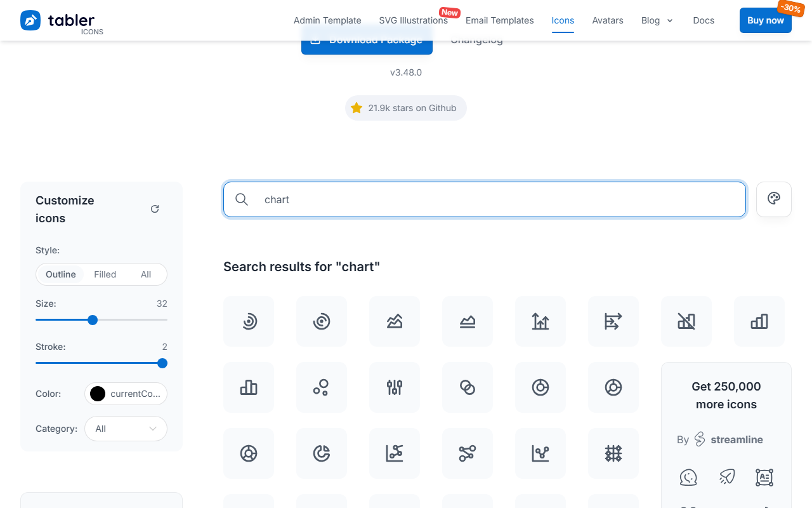Choose the vertical arrows chart icon
Viewport: 812px width, 508px height.
click(540, 321)
